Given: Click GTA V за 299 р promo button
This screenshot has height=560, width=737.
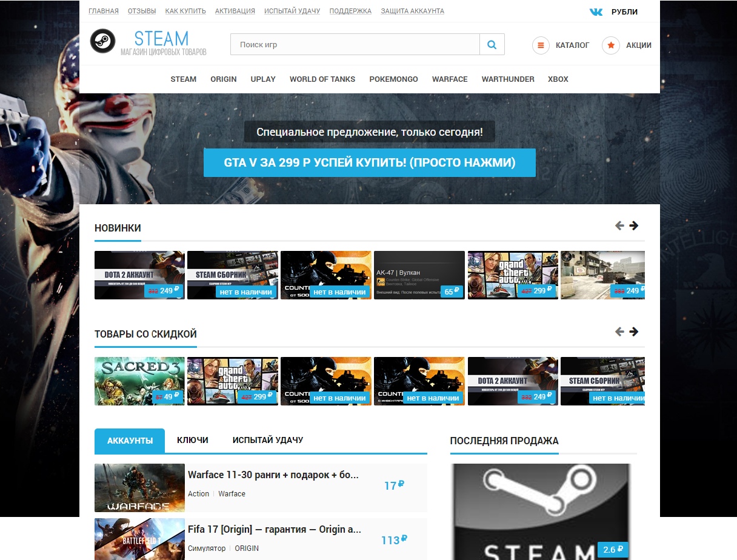Looking at the screenshot, I should coord(370,162).
